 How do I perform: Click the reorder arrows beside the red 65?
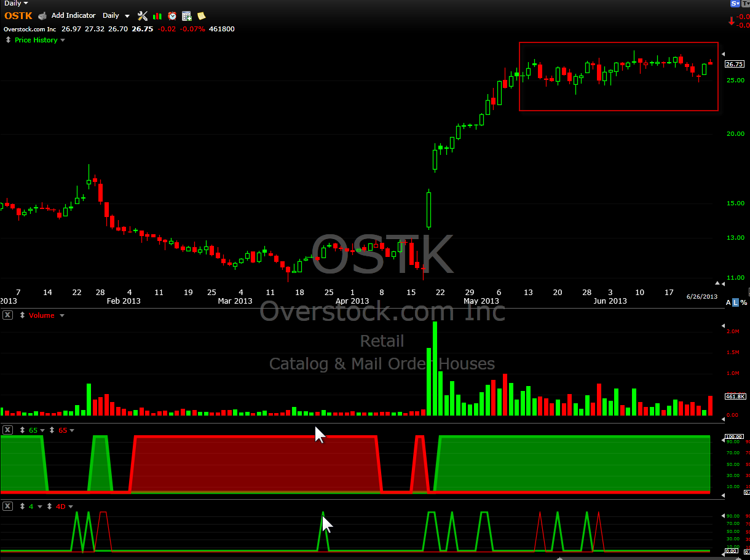tap(52, 430)
